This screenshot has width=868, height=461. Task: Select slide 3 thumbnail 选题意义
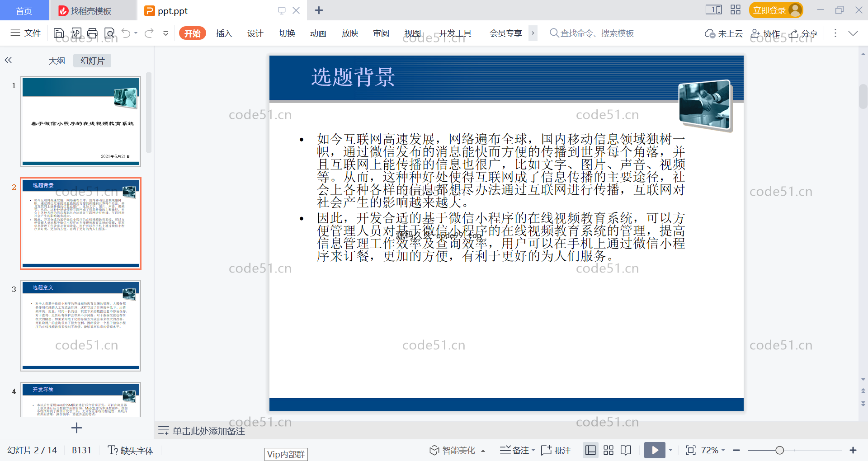[80, 325]
